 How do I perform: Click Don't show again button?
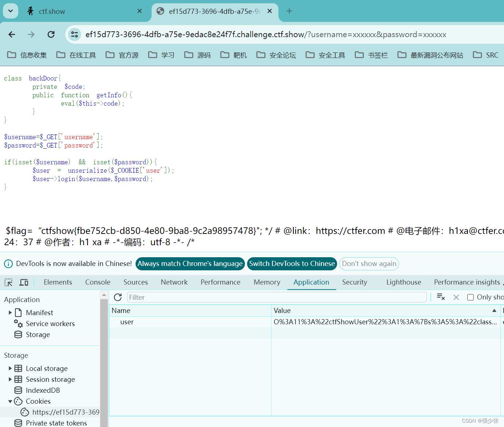tap(369, 264)
